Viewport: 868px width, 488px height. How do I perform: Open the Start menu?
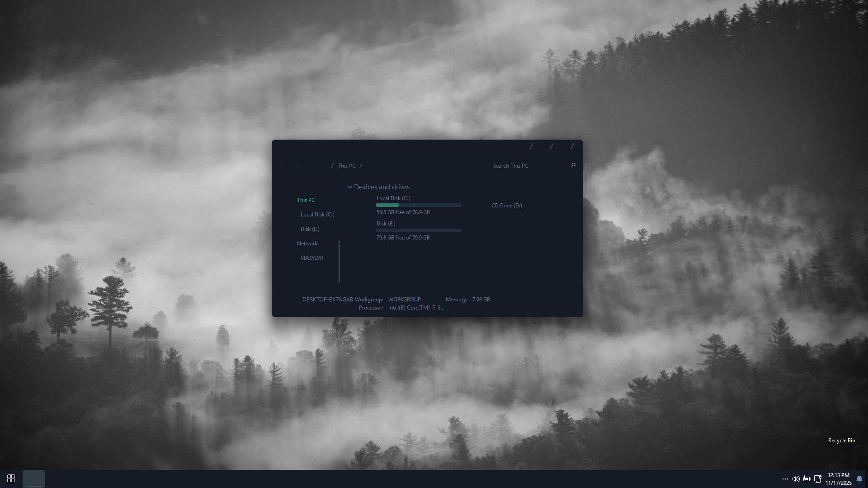[11, 478]
